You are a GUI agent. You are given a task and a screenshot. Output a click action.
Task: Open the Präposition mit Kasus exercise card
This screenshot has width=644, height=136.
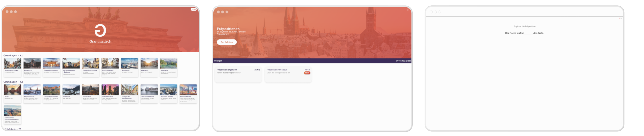[288, 74]
